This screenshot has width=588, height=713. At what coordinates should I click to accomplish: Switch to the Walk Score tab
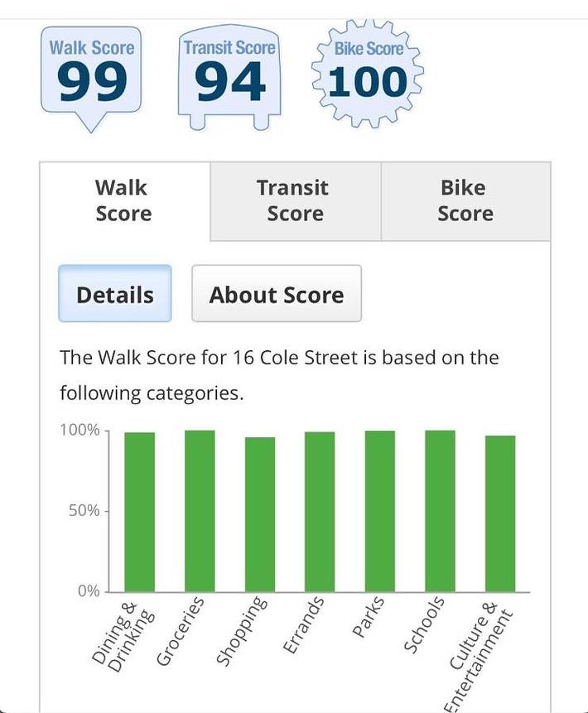click(x=124, y=201)
